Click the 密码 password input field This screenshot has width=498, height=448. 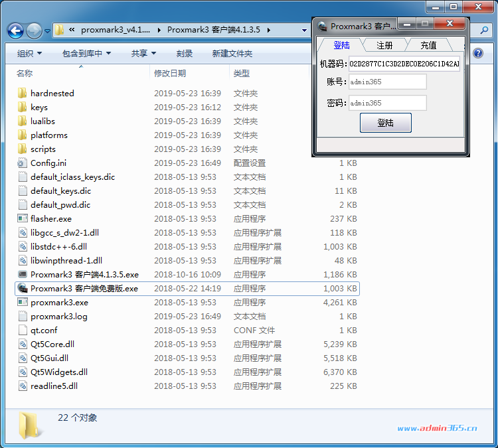pyautogui.click(x=388, y=103)
